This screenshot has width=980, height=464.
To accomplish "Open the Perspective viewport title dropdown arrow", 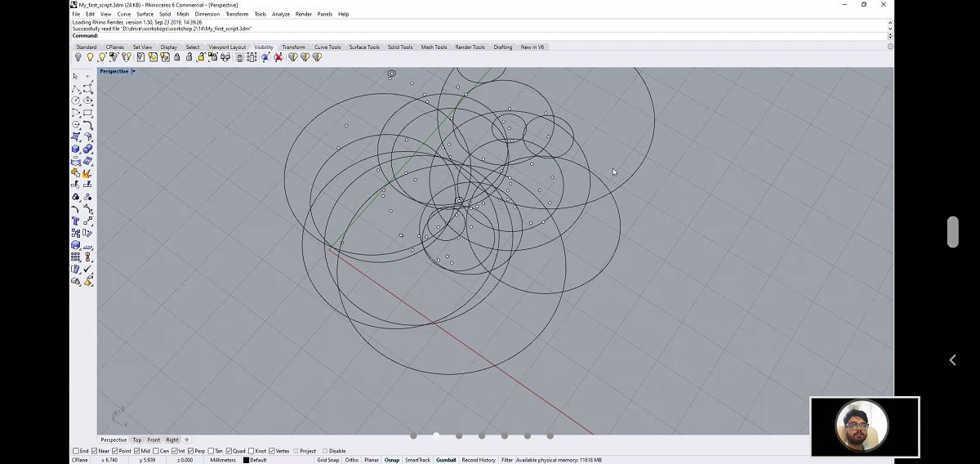I will click(133, 71).
